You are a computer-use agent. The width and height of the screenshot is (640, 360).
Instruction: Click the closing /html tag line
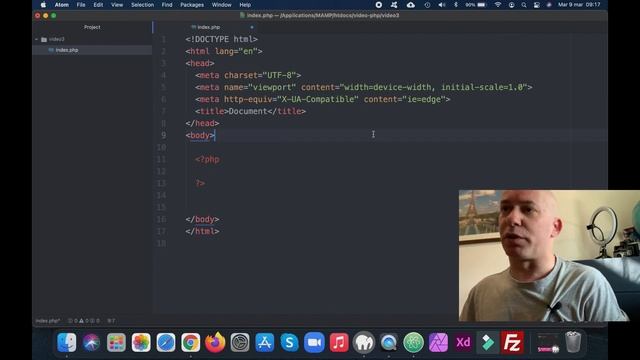point(202,231)
